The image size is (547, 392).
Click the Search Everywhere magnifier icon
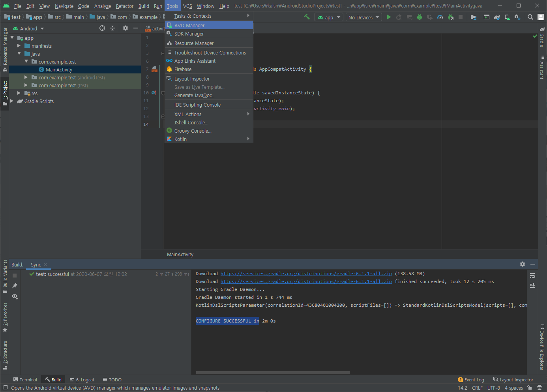click(530, 17)
